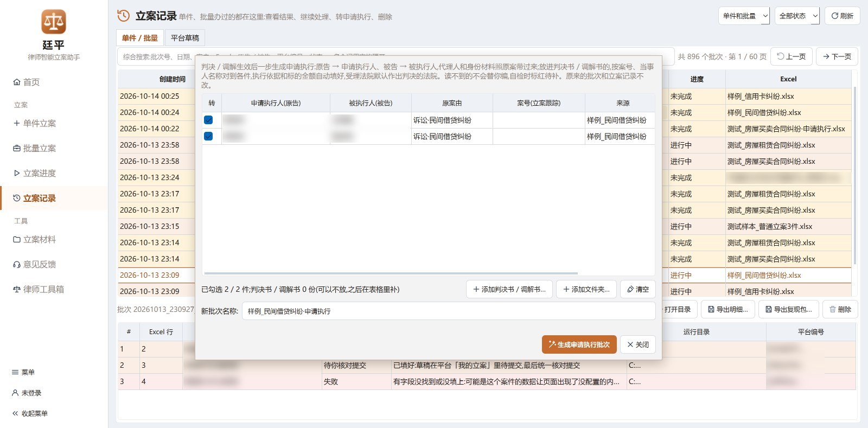Image resolution: width=868 pixels, height=428 pixels.
Task: Click the 清空 clear button
Action: click(638, 289)
